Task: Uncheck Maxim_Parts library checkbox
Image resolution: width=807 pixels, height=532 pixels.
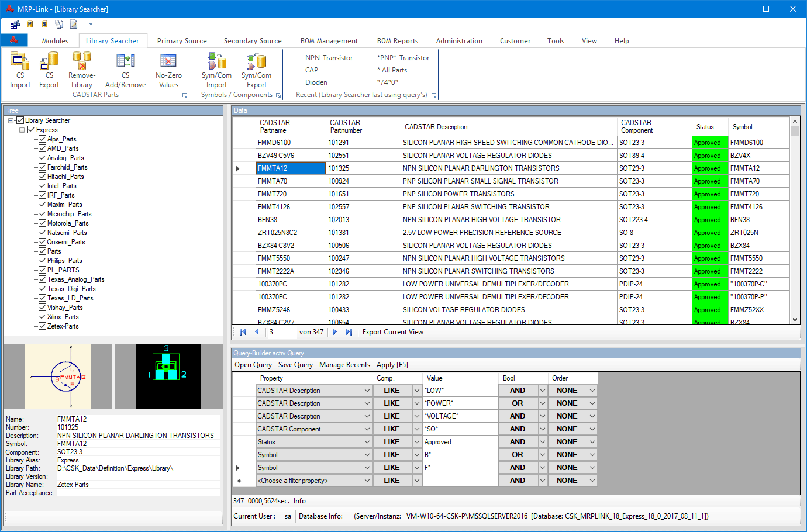Action: tap(43, 205)
